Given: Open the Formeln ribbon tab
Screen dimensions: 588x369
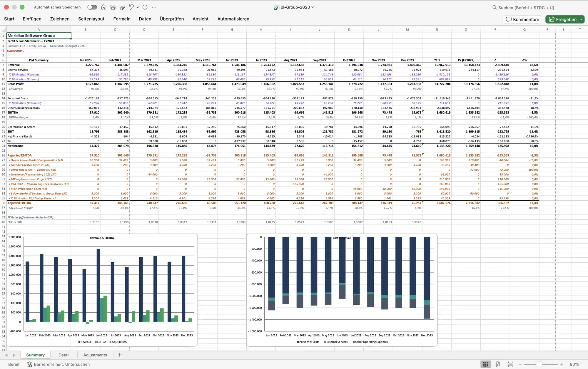Looking at the screenshot, I should tap(122, 19).
